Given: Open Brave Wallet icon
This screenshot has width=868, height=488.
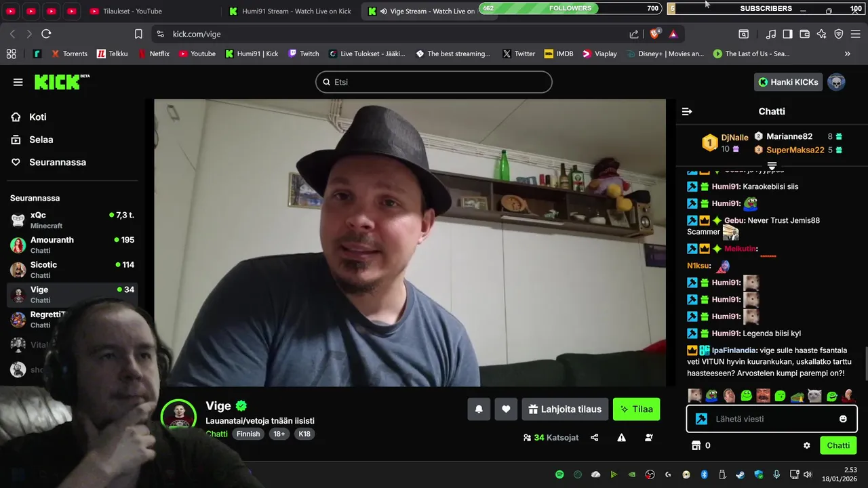Looking at the screenshot, I should [805, 34].
